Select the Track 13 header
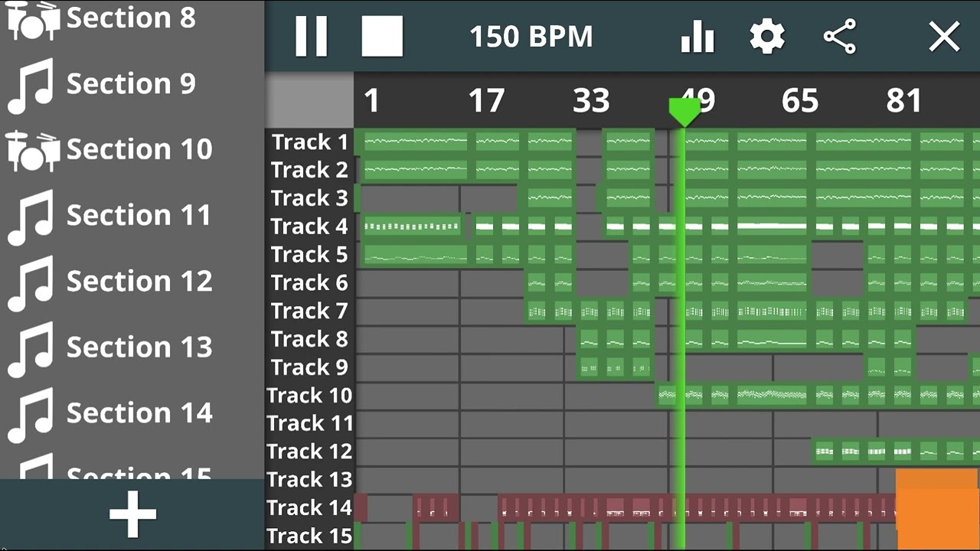980x551 pixels. point(309,480)
